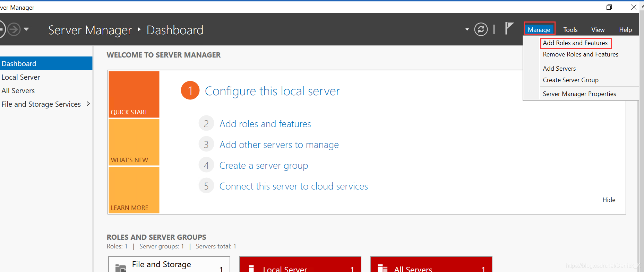The image size is (644, 272).
Task: Open the File and Storage role tile
Action: tap(169, 264)
